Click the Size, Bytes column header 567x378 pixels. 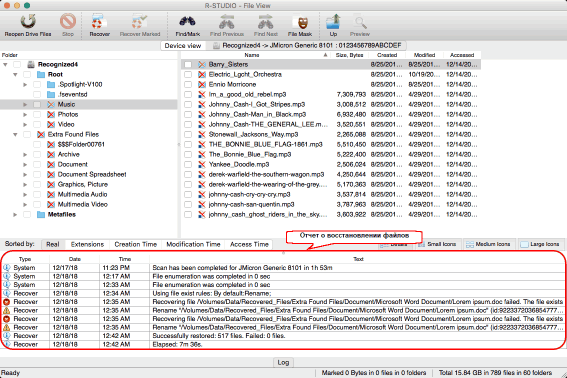pyautogui.click(x=349, y=55)
